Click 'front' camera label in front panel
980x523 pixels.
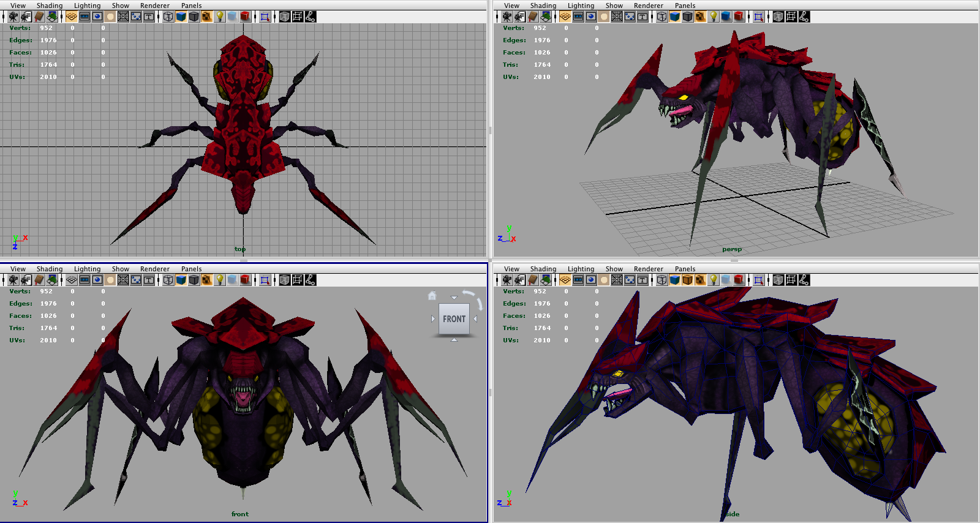tap(240, 514)
